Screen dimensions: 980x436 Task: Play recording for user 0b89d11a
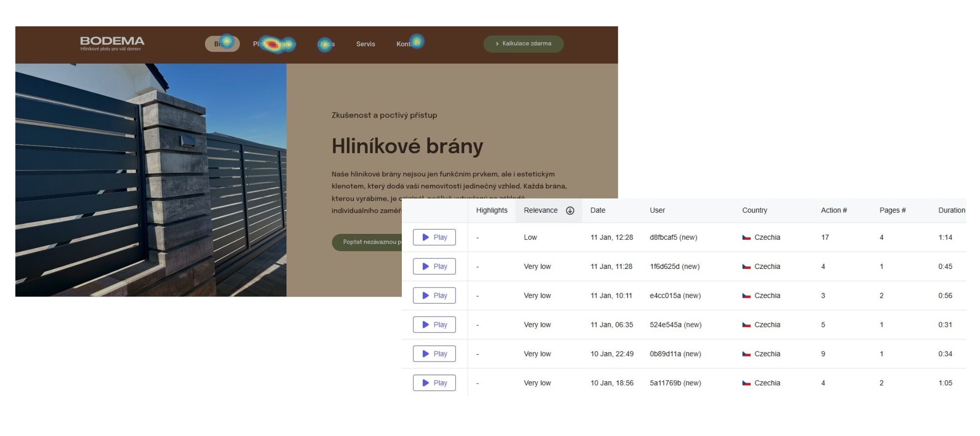434,353
